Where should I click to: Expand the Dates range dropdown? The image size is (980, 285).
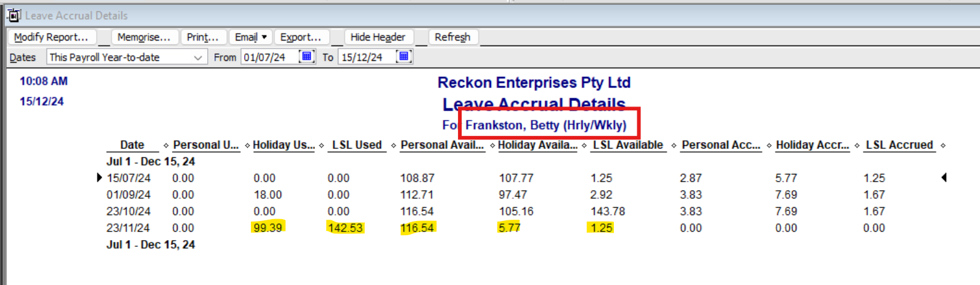coord(198,57)
